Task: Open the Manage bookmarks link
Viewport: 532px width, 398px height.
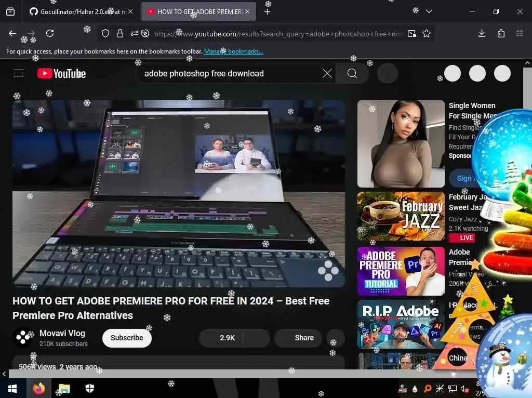Action: pos(233,51)
